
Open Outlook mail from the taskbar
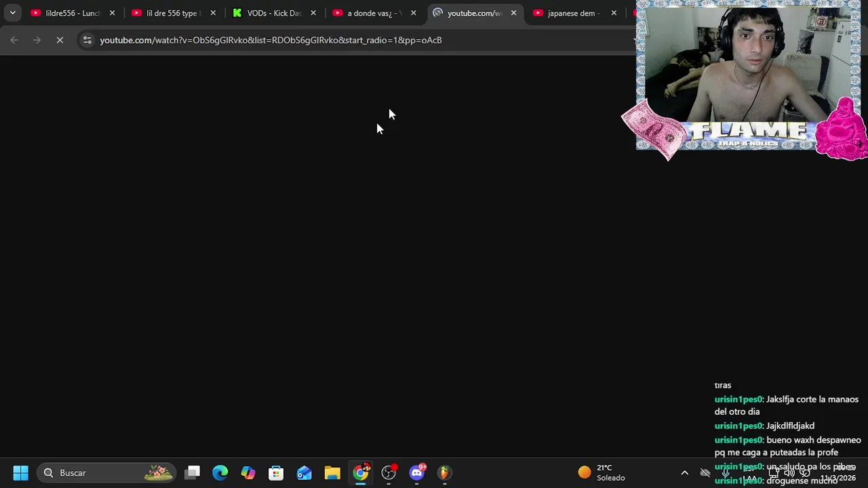tap(304, 472)
